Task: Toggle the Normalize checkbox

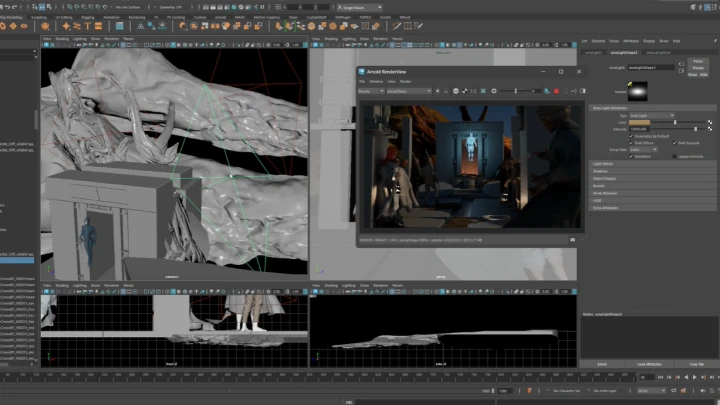Action: click(631, 157)
